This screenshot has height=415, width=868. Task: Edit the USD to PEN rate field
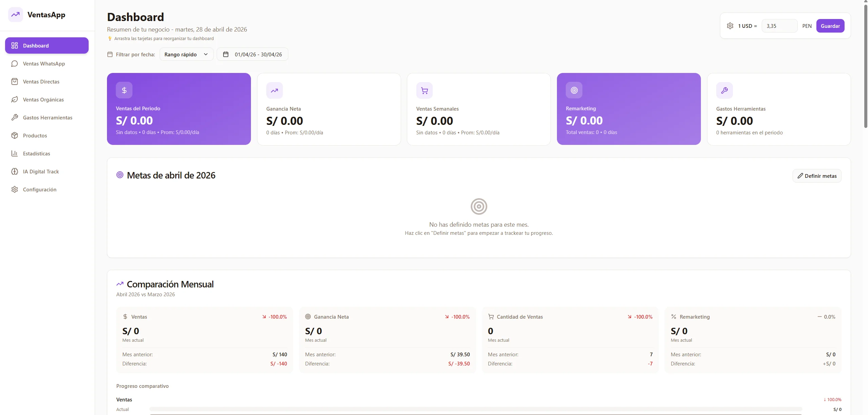point(779,26)
